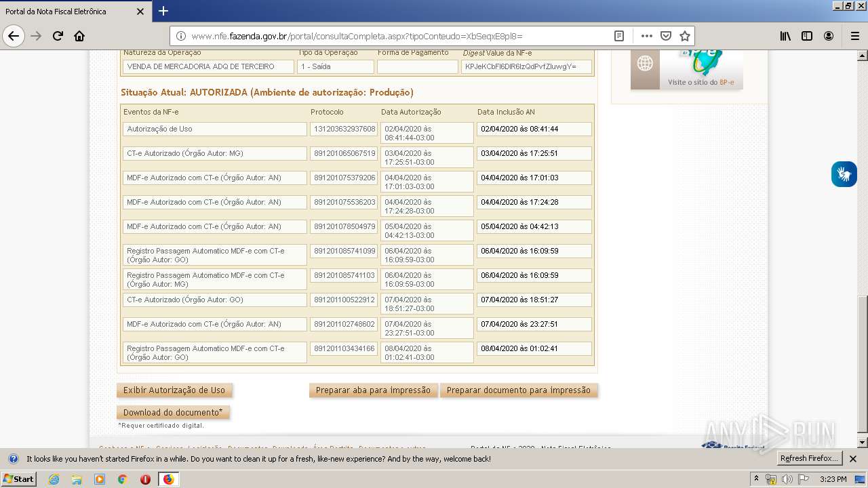Screen dimensions: 868x488
Task: Click Exibir Autorização de Uso button
Action: [x=174, y=390]
